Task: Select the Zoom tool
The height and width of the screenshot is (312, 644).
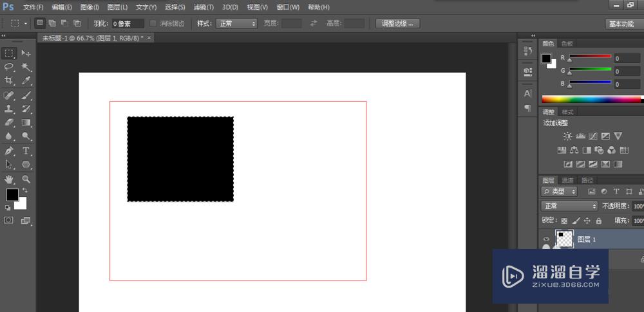Action: 26,179
